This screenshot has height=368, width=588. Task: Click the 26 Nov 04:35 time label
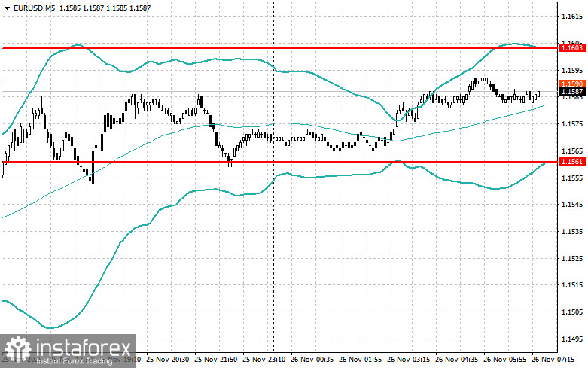[x=456, y=359]
